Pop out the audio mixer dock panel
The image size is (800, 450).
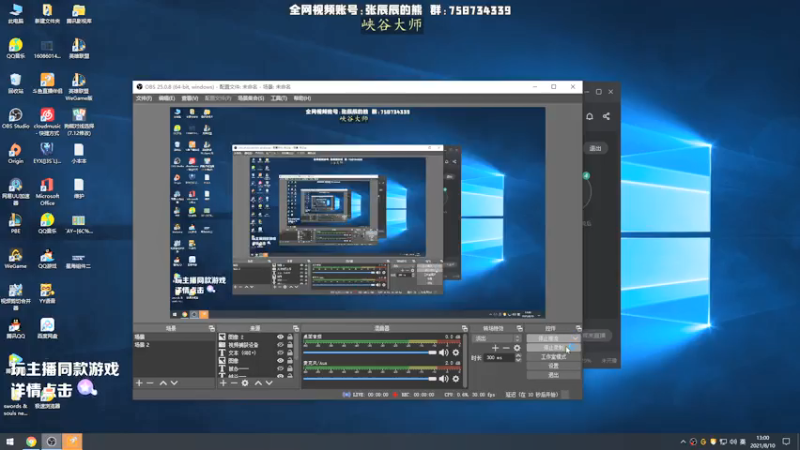[x=464, y=329]
